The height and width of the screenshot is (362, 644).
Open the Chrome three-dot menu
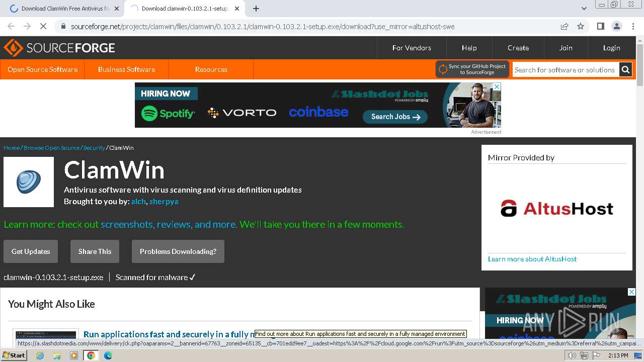[632, 26]
